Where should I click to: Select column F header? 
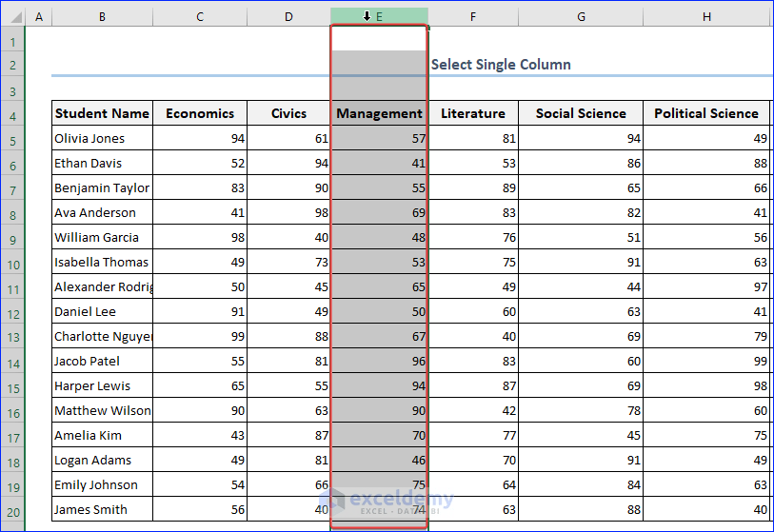(473, 17)
